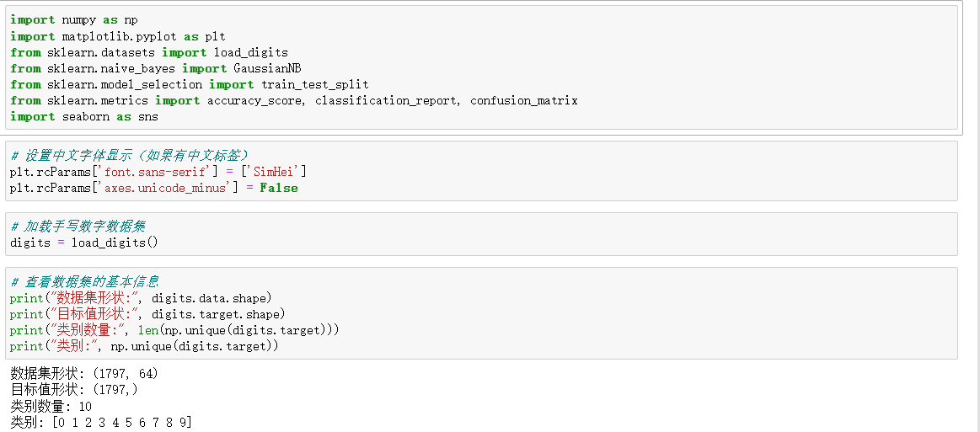Click the line importing GaussianNB
The width and height of the screenshot is (980, 432).
156,69
